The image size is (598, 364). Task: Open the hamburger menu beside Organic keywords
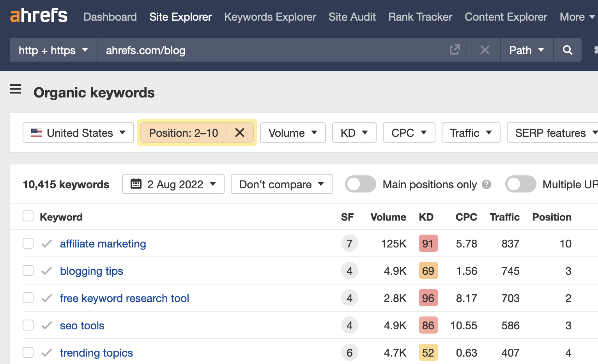pyautogui.click(x=16, y=89)
